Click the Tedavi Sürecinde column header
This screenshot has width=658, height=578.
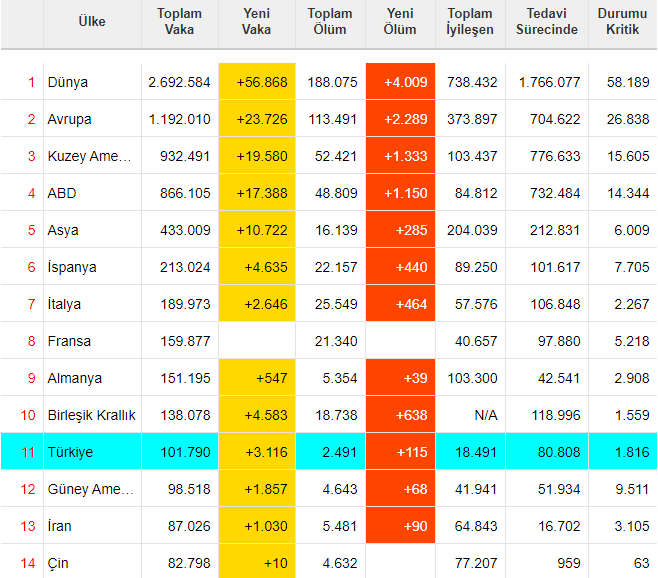coord(547,21)
